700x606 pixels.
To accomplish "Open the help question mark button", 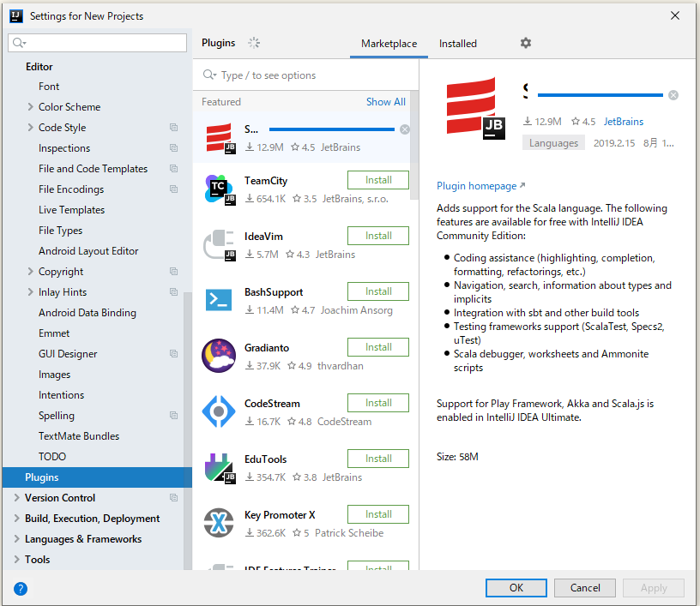I will click(21, 589).
